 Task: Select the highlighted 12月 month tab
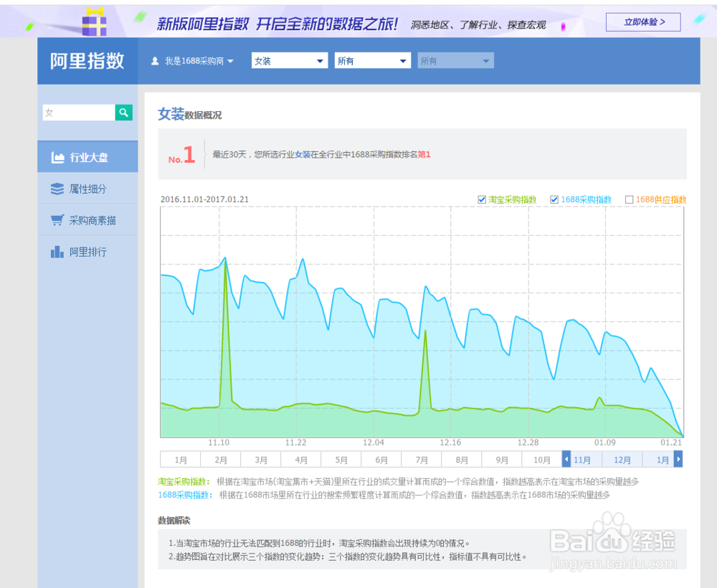point(622,460)
